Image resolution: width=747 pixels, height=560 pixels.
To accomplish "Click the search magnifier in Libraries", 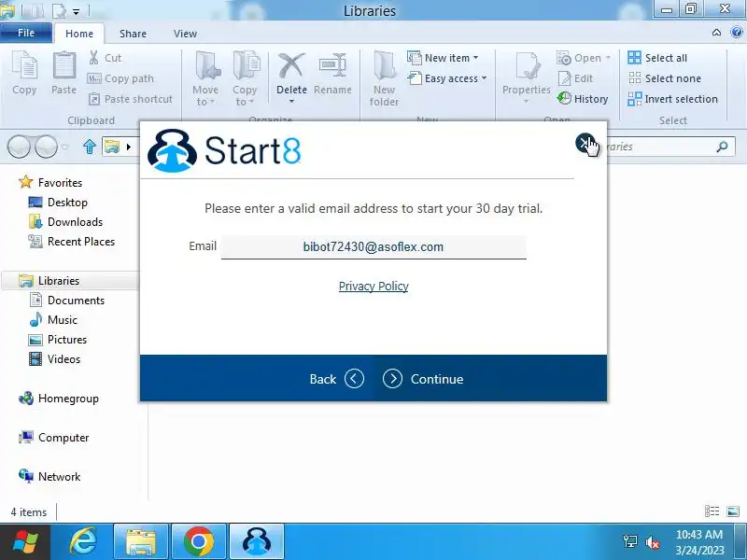I will pos(722,147).
